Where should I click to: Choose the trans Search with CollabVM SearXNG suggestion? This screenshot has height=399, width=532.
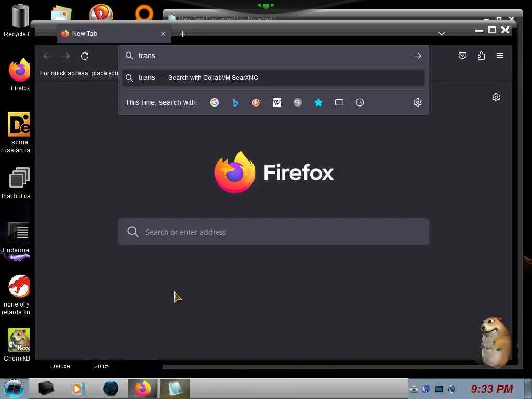273,78
